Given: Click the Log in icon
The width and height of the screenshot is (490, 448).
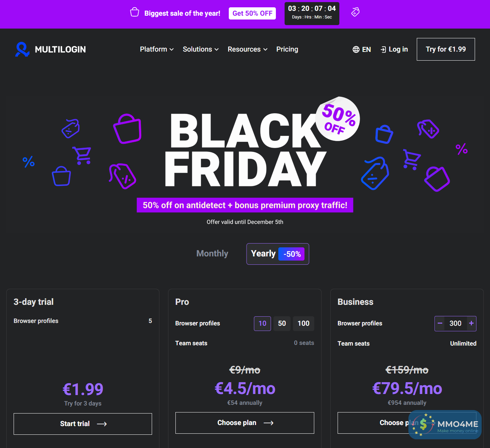Looking at the screenshot, I should coord(384,49).
